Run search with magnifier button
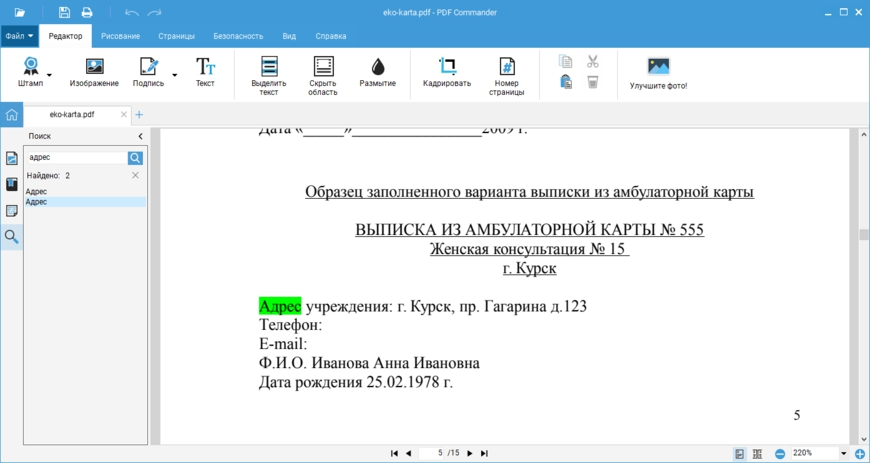 (135, 158)
